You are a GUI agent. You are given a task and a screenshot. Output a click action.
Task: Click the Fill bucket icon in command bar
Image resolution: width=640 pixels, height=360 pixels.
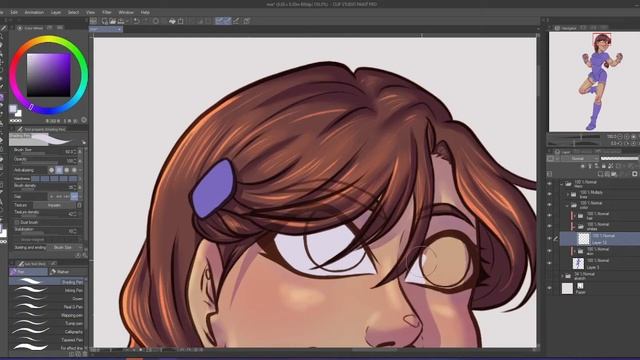(x=172, y=21)
